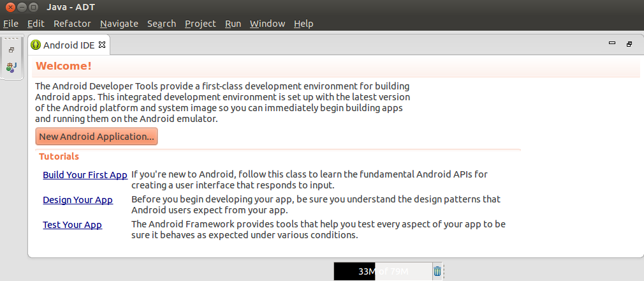Close the Android IDE tab
This screenshot has width=644, height=281.
pyautogui.click(x=102, y=45)
